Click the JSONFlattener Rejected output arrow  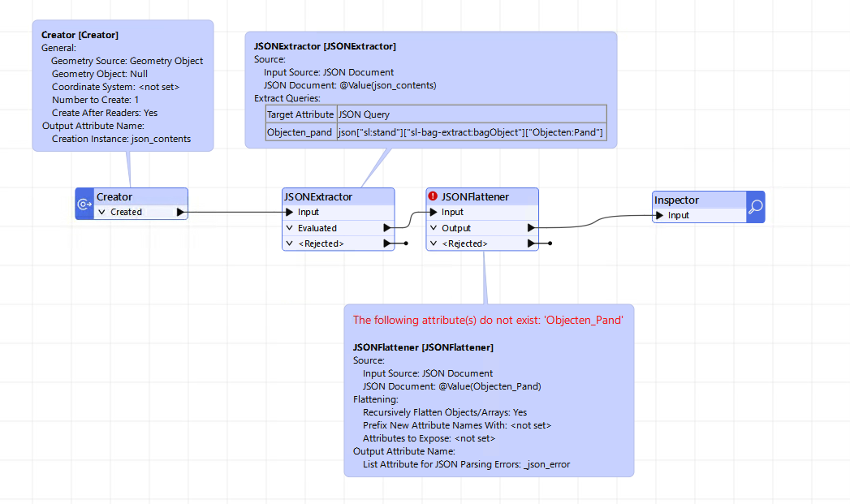click(531, 243)
